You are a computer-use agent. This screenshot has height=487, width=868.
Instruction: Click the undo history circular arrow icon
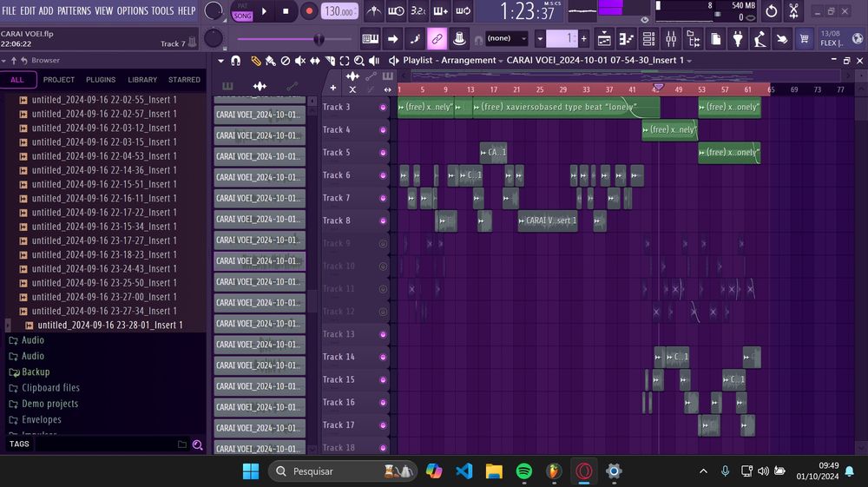771,11
